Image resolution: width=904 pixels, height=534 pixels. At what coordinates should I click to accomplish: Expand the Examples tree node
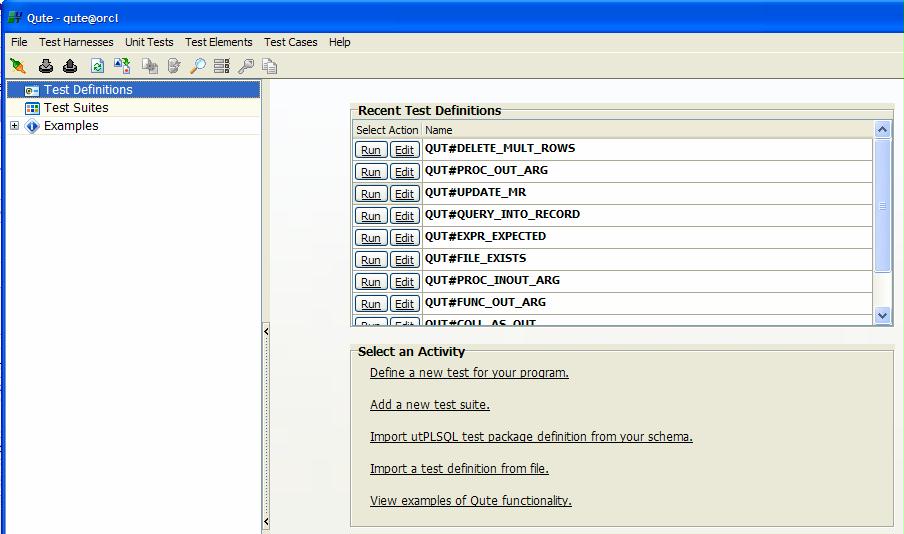pyautogui.click(x=14, y=126)
